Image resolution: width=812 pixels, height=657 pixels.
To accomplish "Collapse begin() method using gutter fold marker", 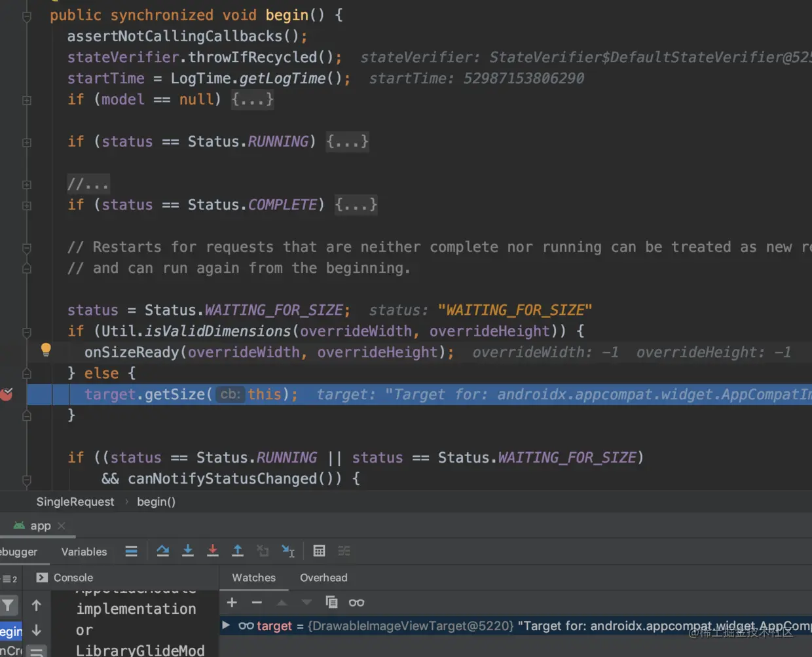I will [x=27, y=16].
